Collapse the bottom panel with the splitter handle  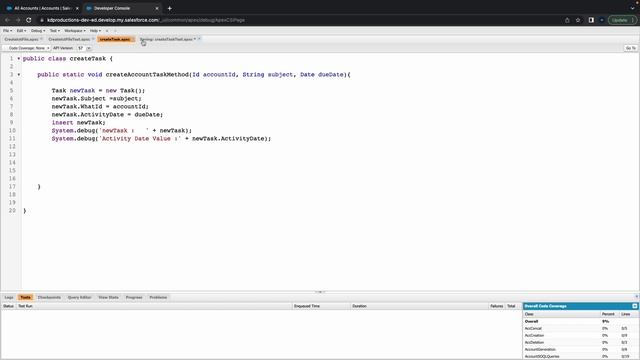320,292
